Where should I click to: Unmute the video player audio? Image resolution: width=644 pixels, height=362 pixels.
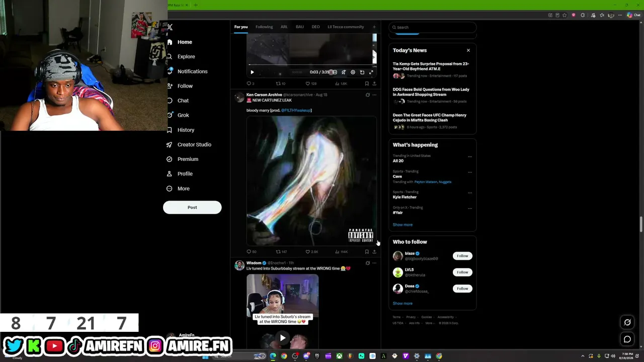(344, 72)
